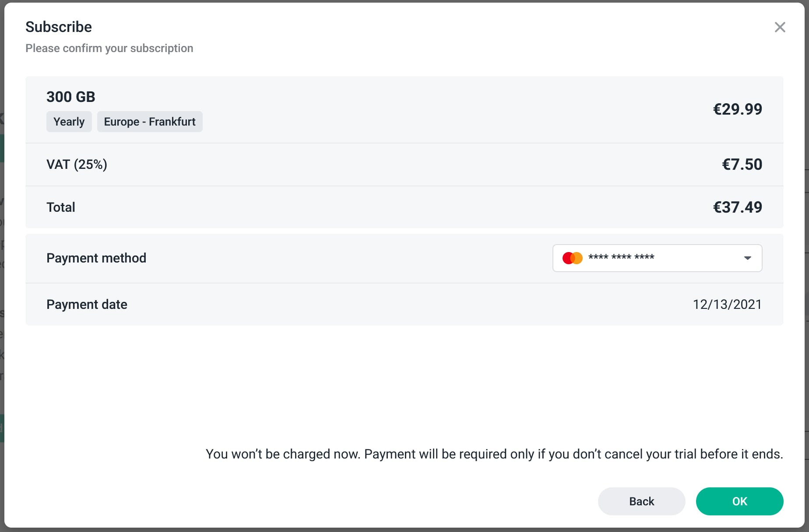Close the Subscribe dialog with the X icon
809x532 pixels.
780,27
